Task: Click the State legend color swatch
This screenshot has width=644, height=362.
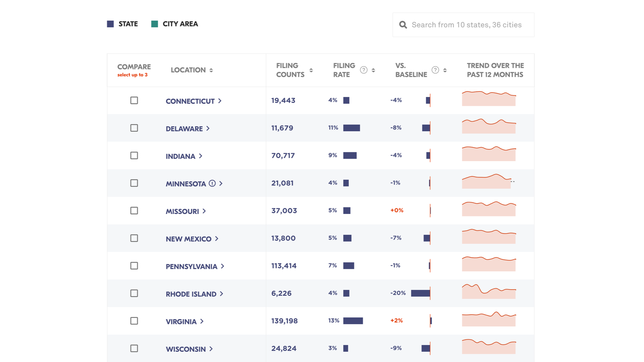Action: 110,24
